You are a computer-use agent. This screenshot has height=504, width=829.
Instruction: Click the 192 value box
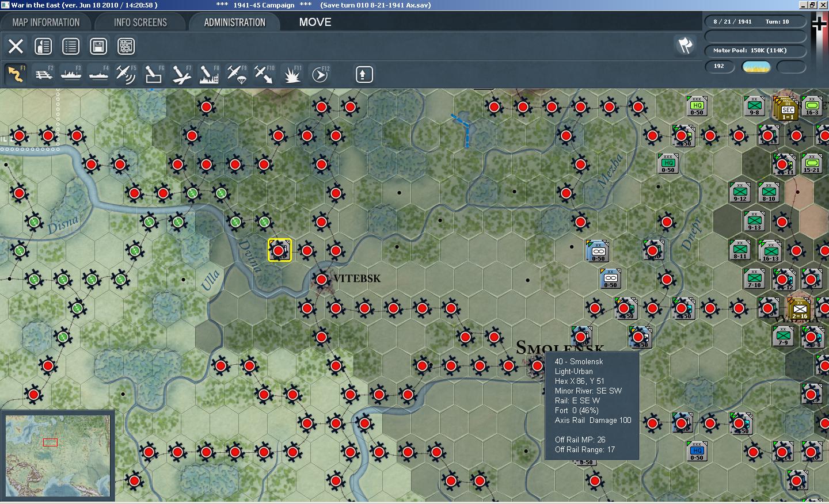pos(720,66)
